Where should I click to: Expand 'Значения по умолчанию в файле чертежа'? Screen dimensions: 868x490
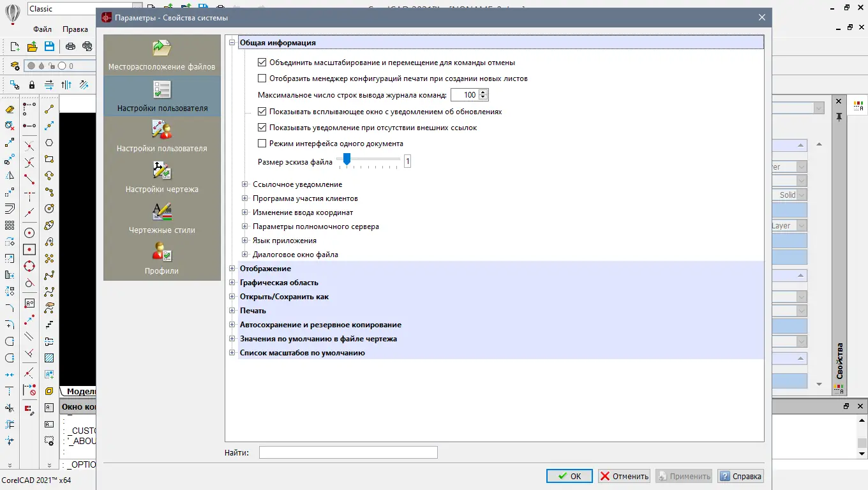pyautogui.click(x=232, y=339)
